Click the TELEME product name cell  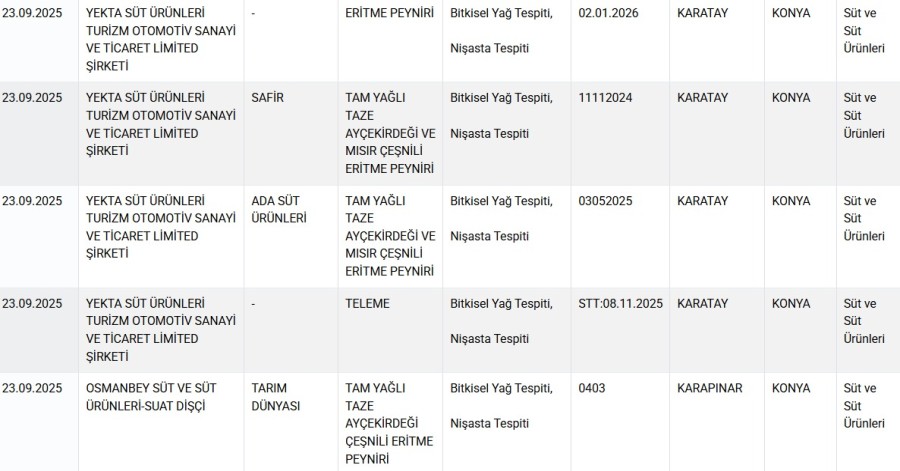point(367,303)
